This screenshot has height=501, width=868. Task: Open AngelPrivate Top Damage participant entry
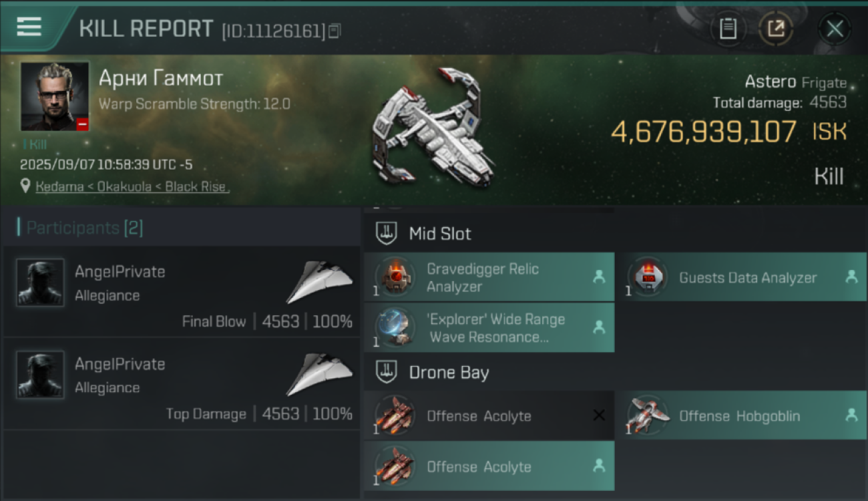(x=182, y=384)
